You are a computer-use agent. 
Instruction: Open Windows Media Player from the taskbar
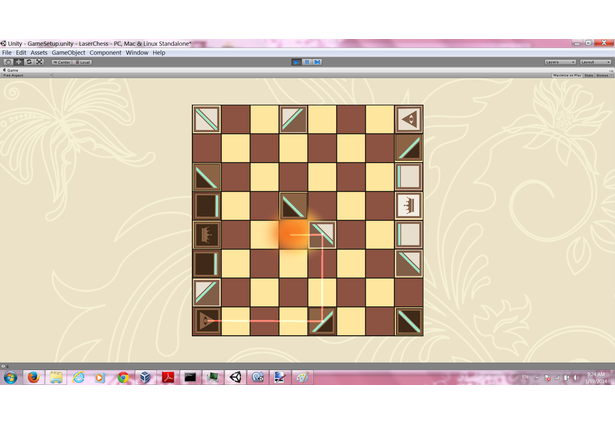pyautogui.click(x=100, y=377)
